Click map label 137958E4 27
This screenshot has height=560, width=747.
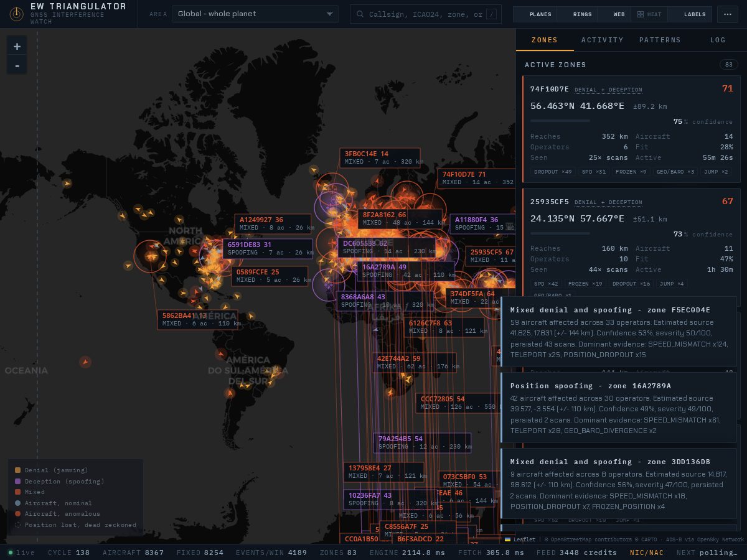click(x=383, y=472)
